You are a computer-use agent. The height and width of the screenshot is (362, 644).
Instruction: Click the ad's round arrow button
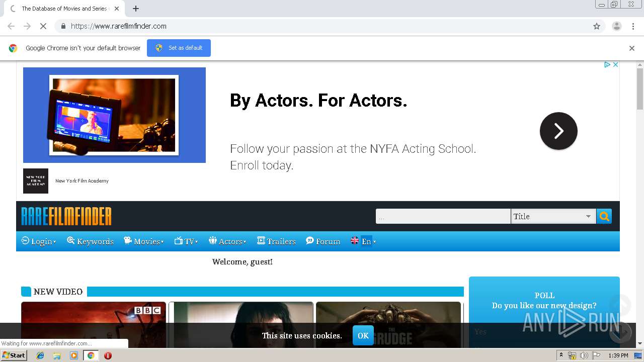click(x=558, y=131)
